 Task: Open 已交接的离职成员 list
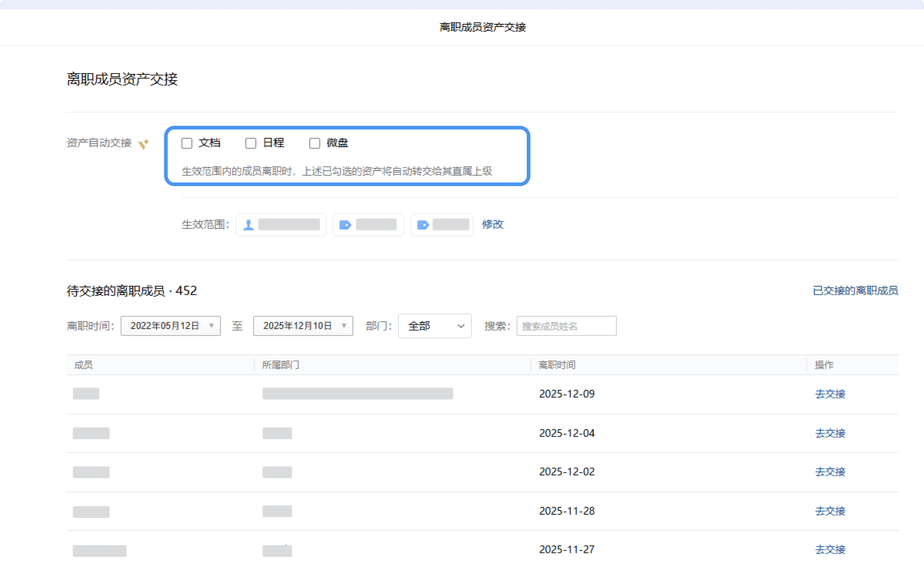pos(855,291)
